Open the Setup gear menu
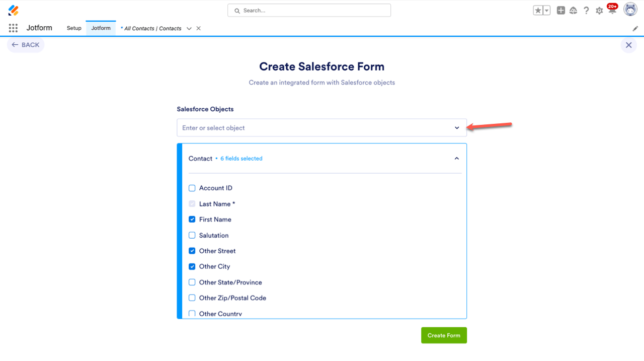The image size is (644, 361). [x=599, y=11]
